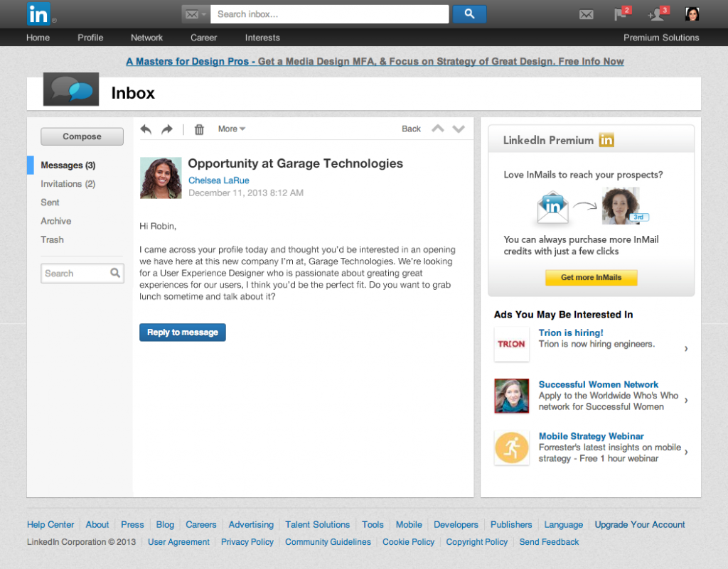The image size is (728, 569).
Task: Open the Chelsea LaRue profile link
Action: [219, 180]
